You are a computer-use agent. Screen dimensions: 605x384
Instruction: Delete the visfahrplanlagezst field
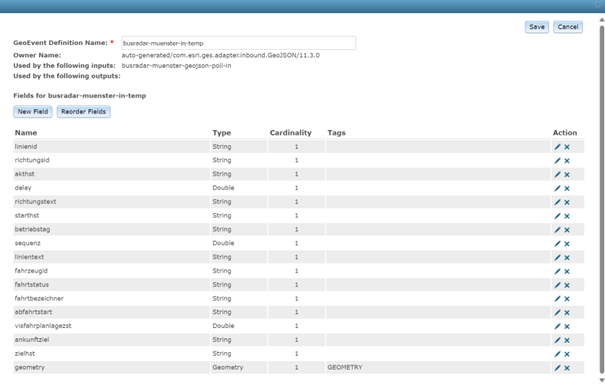(x=567, y=326)
